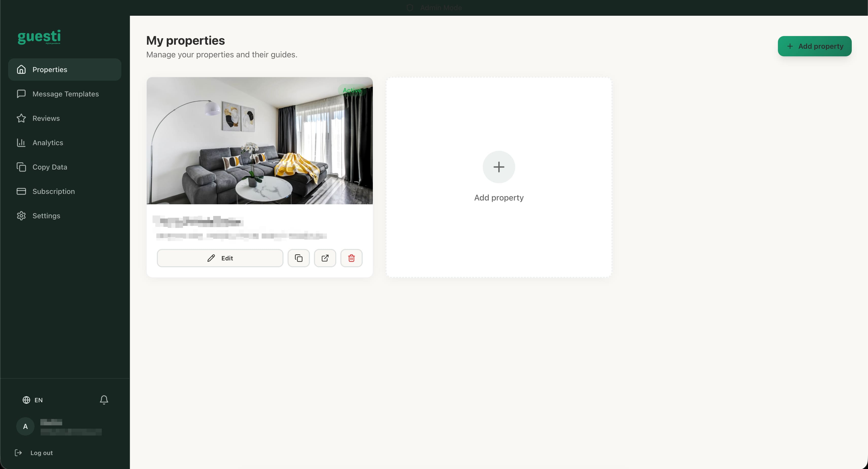This screenshot has width=868, height=469.
Task: Edit the active property listing
Action: (220, 258)
